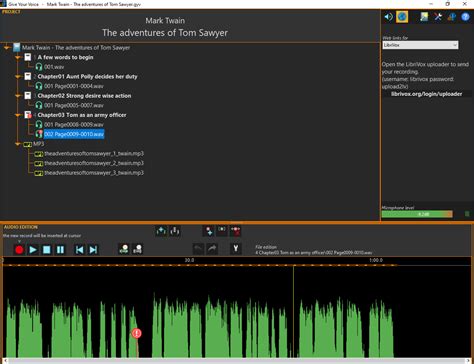Select theadventuresoftomsawyer_3_twain.mp3
Viewport: 474px width, 364px height.
pyautogui.click(x=94, y=173)
